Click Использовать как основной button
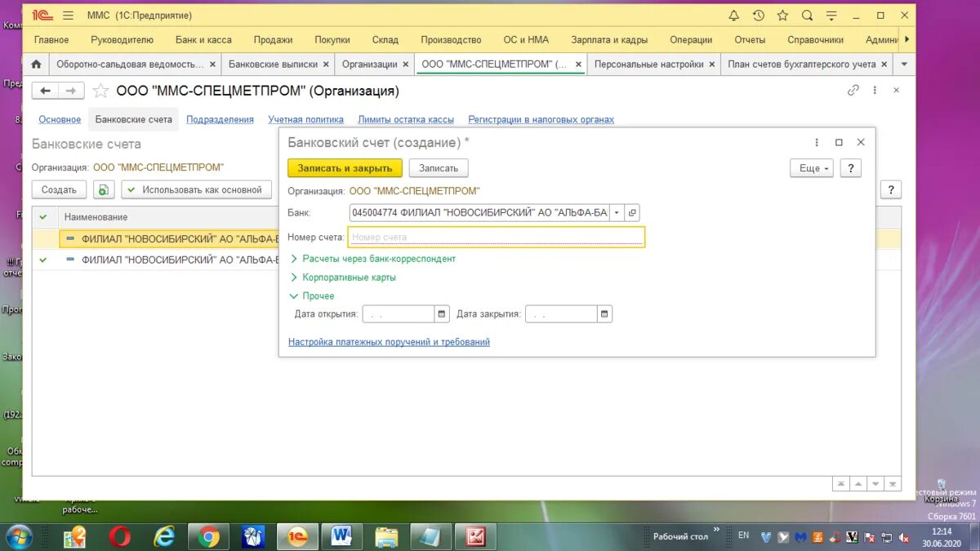This screenshot has width=980, height=551. pos(196,189)
